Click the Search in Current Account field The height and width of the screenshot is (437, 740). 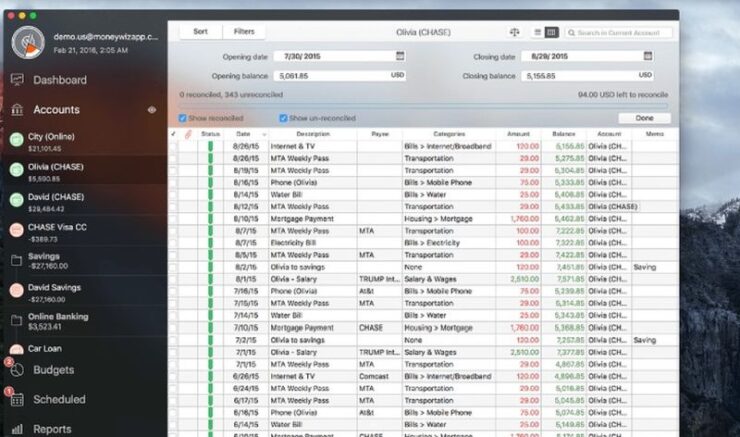point(619,33)
